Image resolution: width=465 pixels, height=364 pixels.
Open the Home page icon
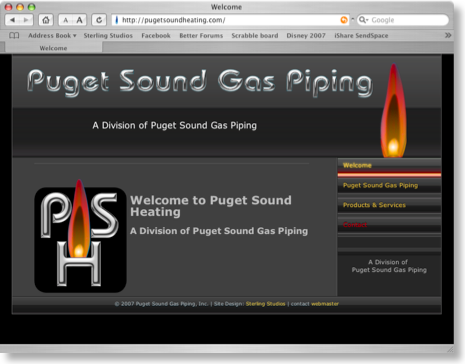point(46,20)
